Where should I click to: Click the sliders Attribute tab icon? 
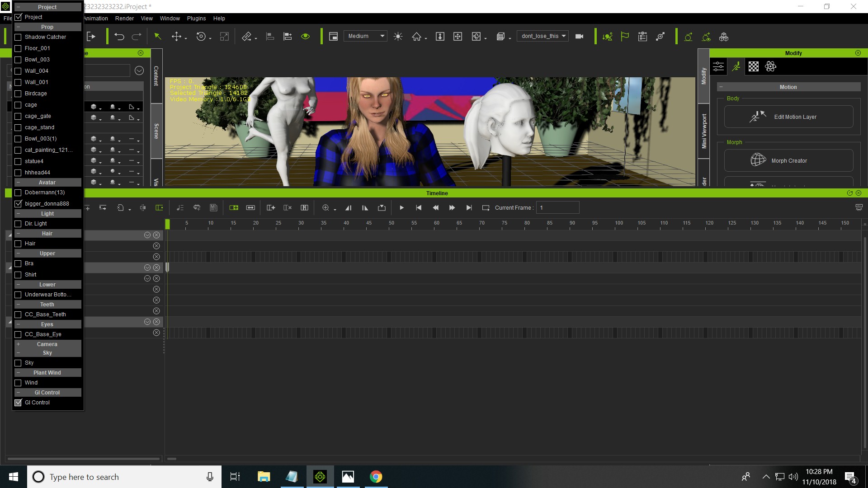718,66
